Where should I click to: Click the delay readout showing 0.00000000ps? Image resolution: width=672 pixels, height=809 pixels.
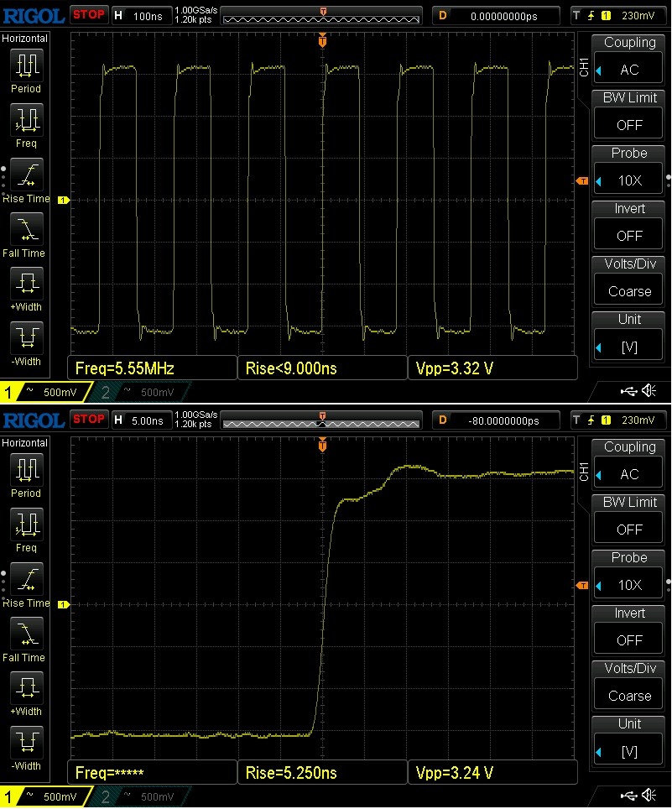point(496,16)
